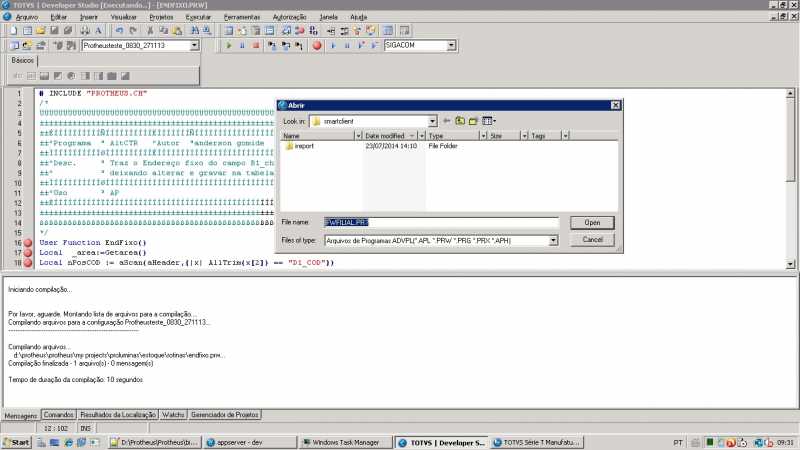Screen dimensions: 800x450
Task: Remove the breakpoint on line 18
Action: click(x=28, y=263)
